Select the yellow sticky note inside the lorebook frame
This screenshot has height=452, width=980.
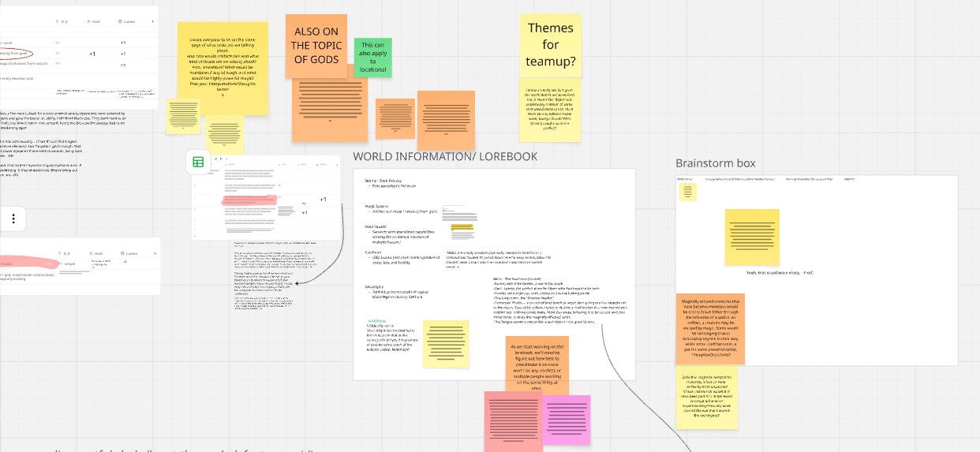[x=445, y=344]
